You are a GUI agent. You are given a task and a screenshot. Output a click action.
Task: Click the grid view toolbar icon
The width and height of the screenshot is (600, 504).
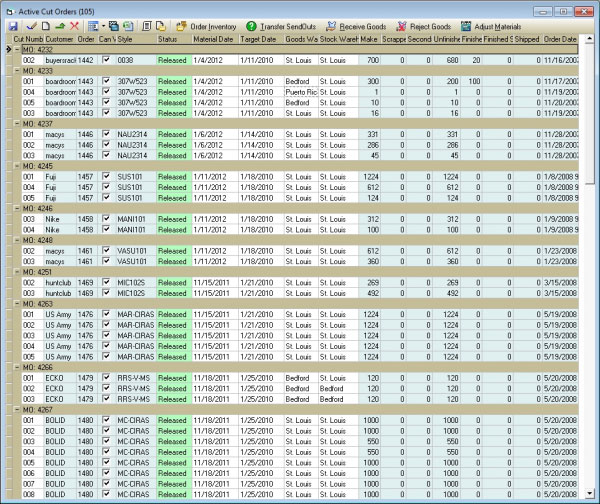coord(92,24)
